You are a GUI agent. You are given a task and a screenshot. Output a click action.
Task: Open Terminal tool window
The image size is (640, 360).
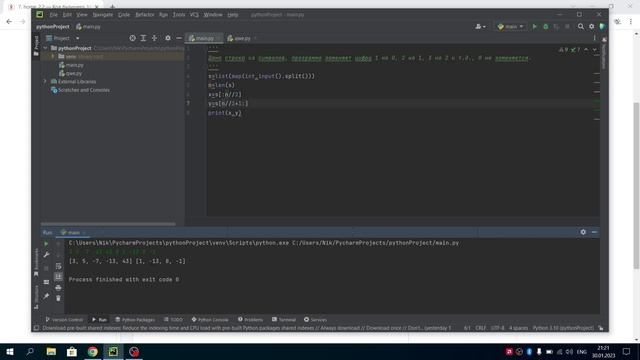pos(284,320)
